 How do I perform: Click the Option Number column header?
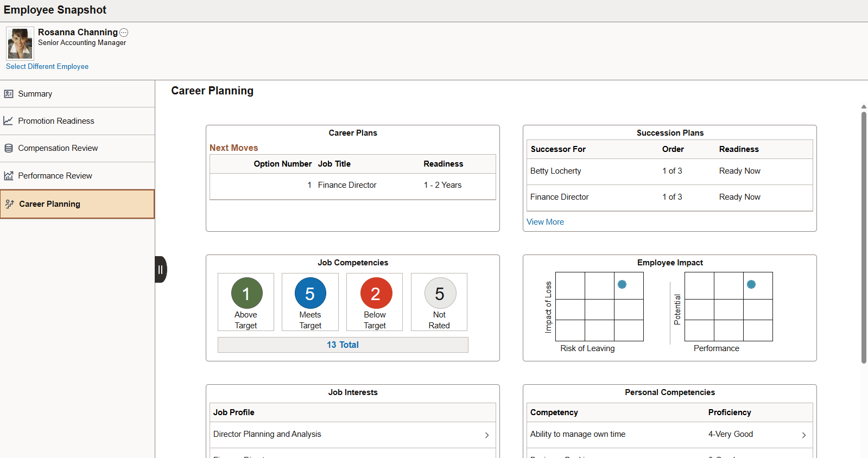pyautogui.click(x=282, y=164)
